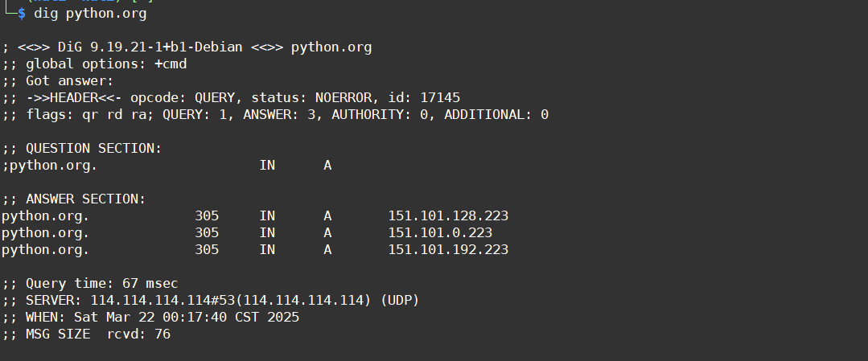Image resolution: width=868 pixels, height=361 pixels.
Task: Click the 'global options: +cmd' line
Action: click(94, 64)
